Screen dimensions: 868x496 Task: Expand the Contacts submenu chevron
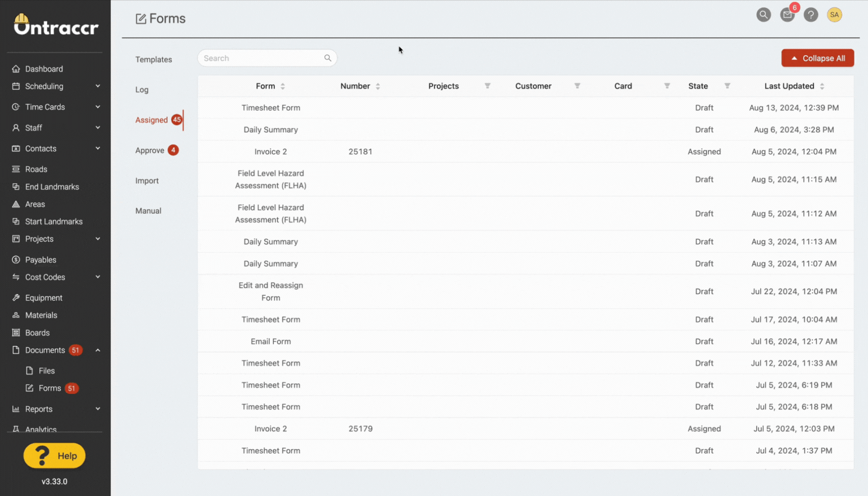pyautogui.click(x=97, y=148)
